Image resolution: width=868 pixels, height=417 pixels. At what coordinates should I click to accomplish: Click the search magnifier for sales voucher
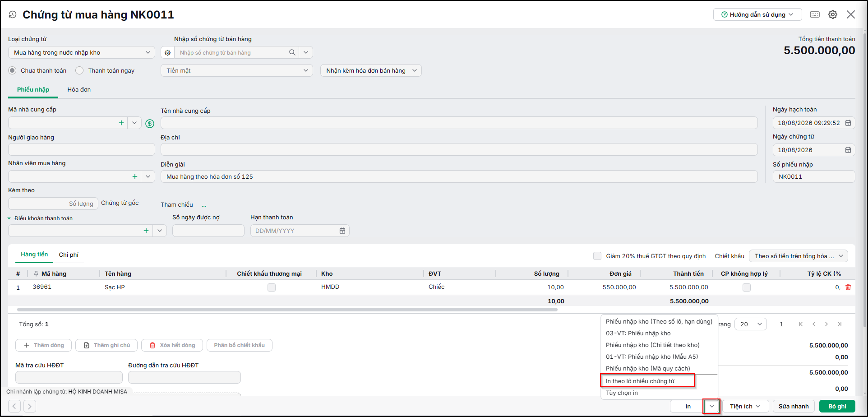(292, 53)
